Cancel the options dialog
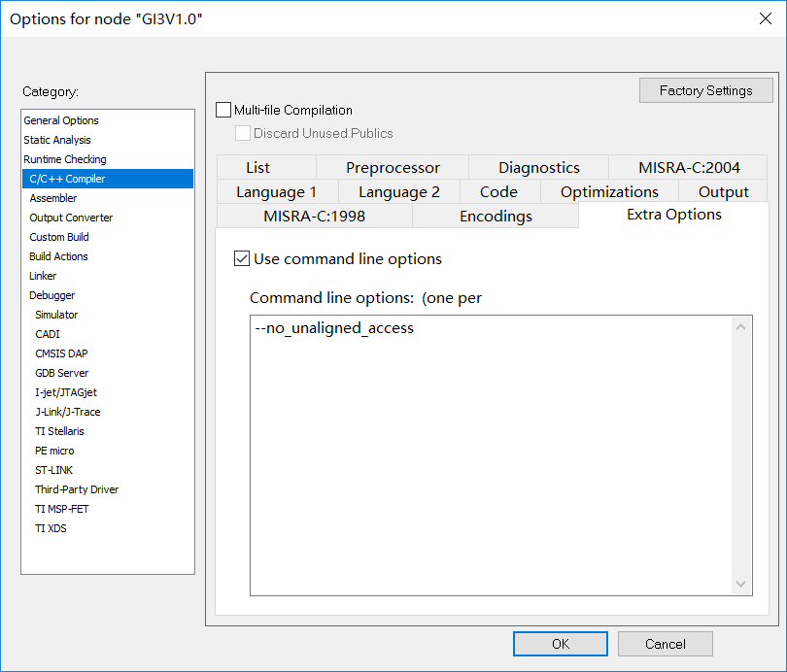 665,643
